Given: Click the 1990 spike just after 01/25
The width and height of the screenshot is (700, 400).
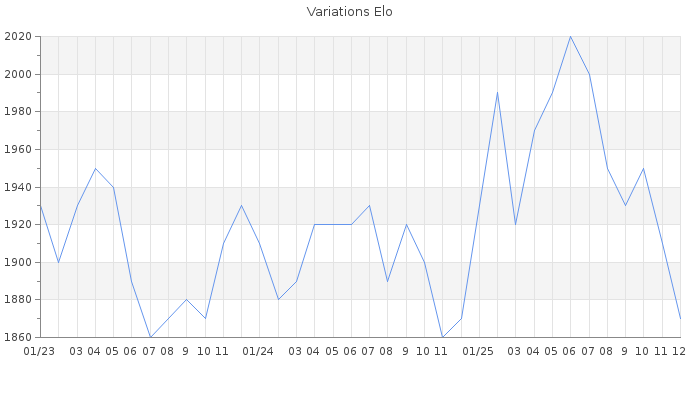Looking at the screenshot, I should [497, 93].
